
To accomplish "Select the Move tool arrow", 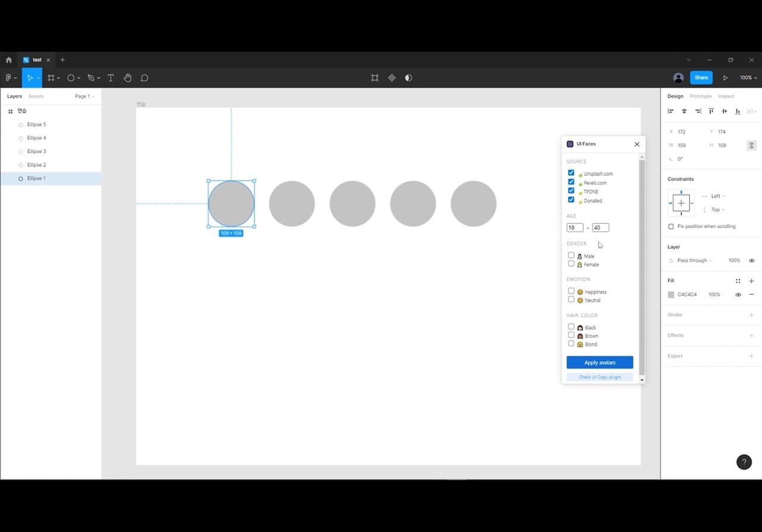I will [29, 78].
